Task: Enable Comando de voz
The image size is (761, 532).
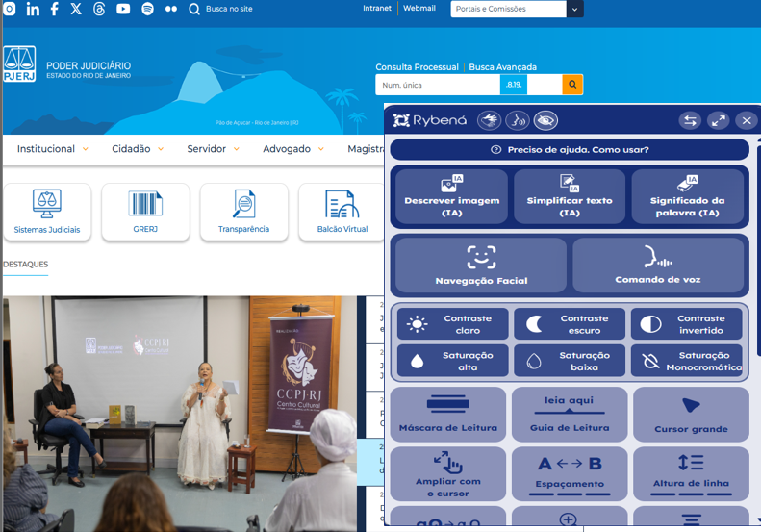Action: [658, 265]
